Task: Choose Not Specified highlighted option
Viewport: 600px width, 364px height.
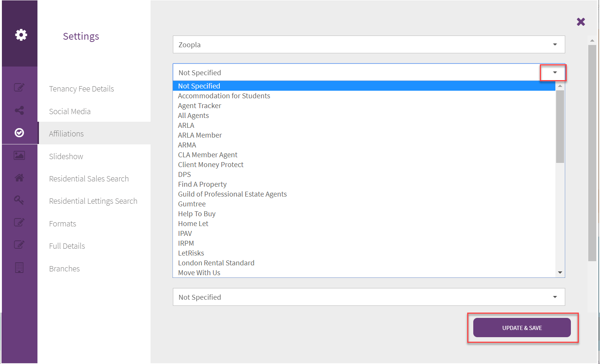Action: coord(364,86)
